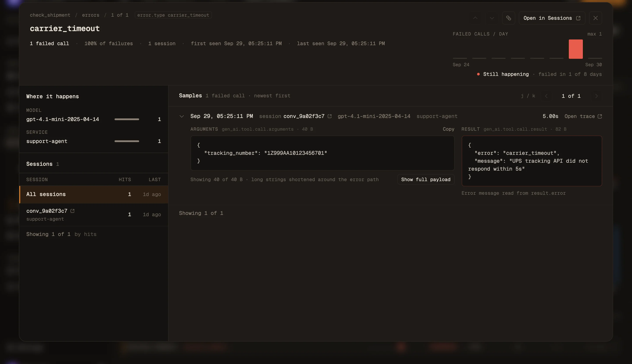Click the carrier_timeout heading
This screenshot has width=632, height=364.
(x=65, y=29)
